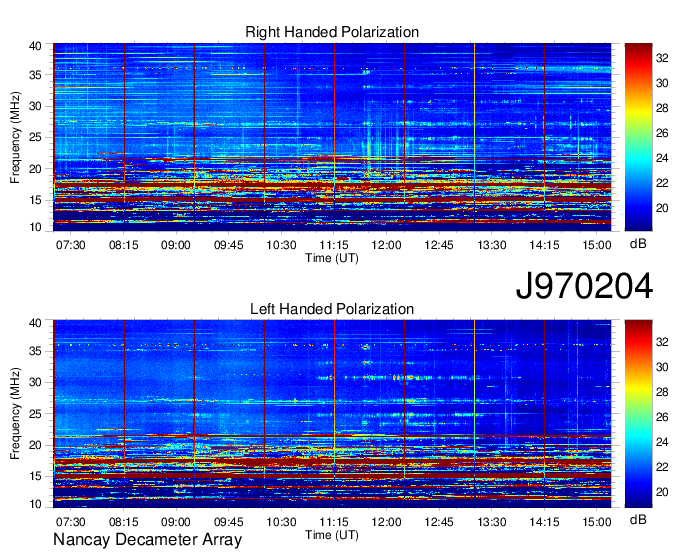Click the dB unit label under top colorbar
Screen dimensions: 680x552
pyautogui.click(x=638, y=244)
